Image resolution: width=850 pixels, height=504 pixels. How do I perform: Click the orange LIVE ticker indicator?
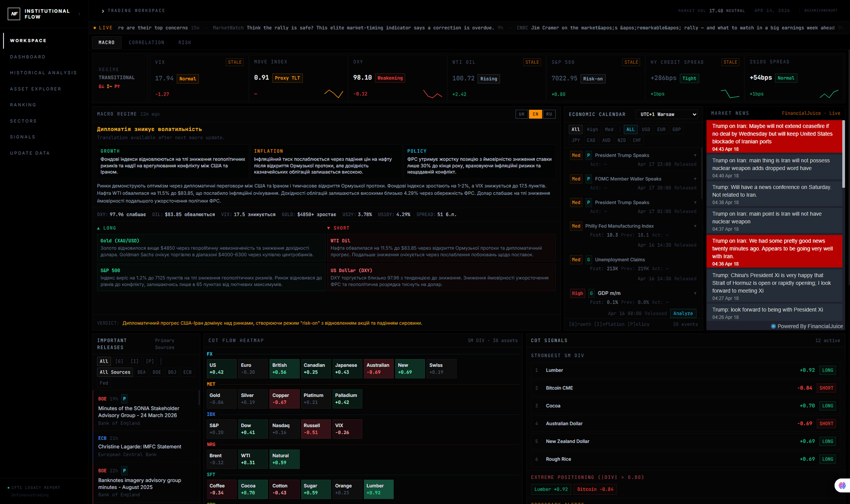tap(103, 28)
